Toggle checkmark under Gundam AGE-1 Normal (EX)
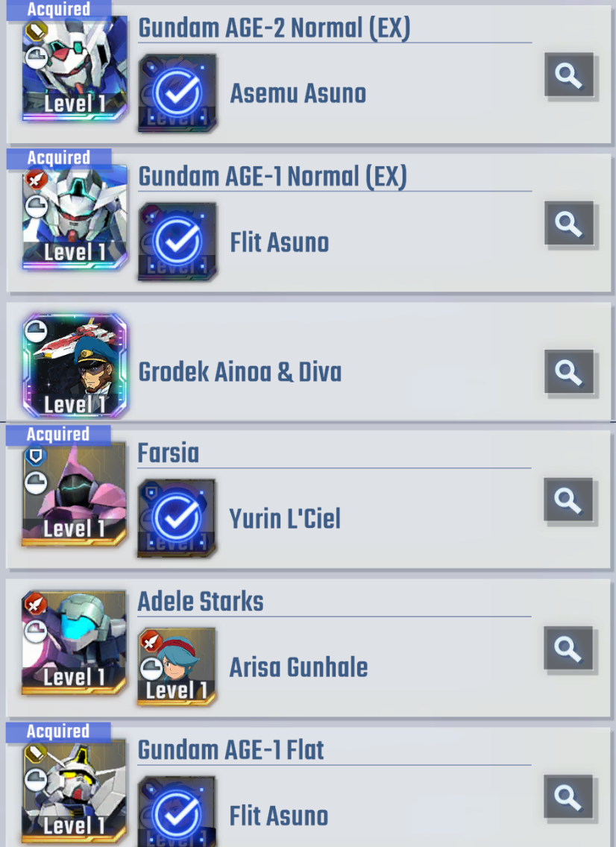616x847 pixels. [x=177, y=242]
